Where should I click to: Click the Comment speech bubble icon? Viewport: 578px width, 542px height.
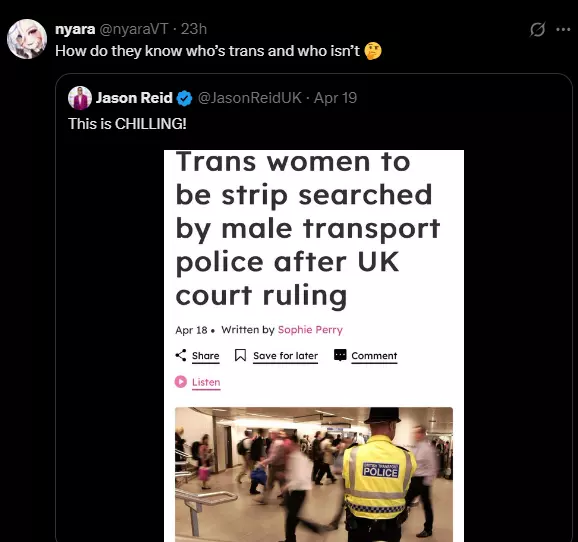click(340, 355)
